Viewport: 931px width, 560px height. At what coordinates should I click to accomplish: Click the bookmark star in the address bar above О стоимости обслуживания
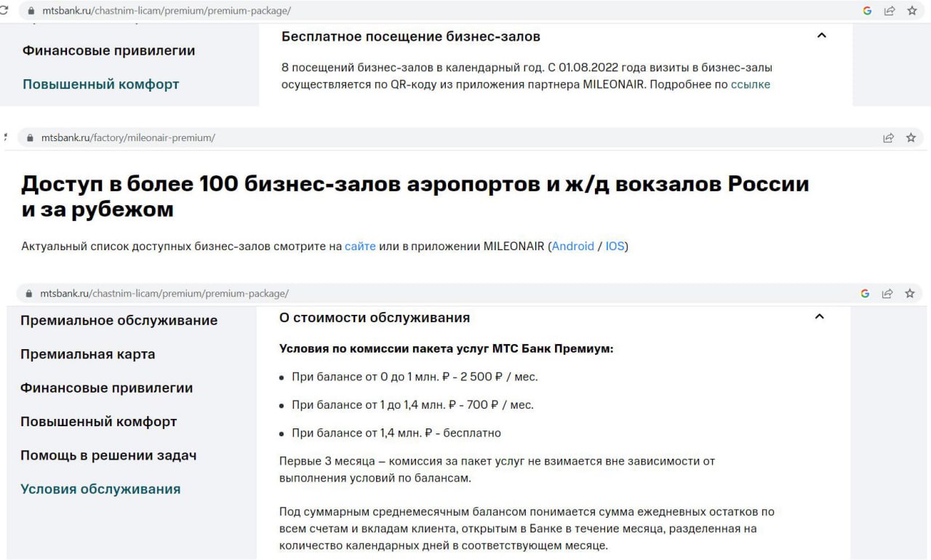point(909,294)
